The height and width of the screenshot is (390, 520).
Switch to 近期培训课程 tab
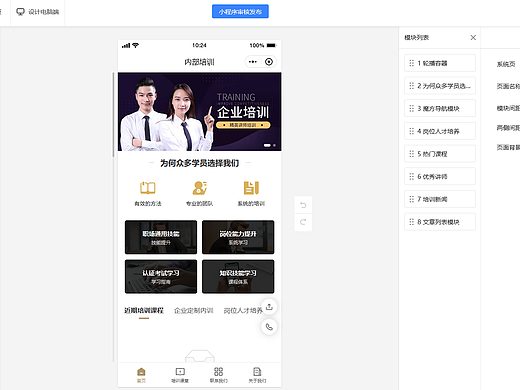[144, 311]
